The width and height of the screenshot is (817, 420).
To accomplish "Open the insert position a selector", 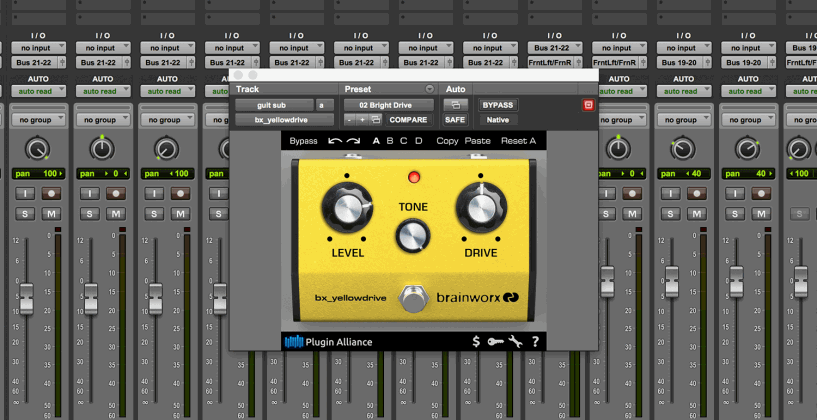I will point(325,105).
